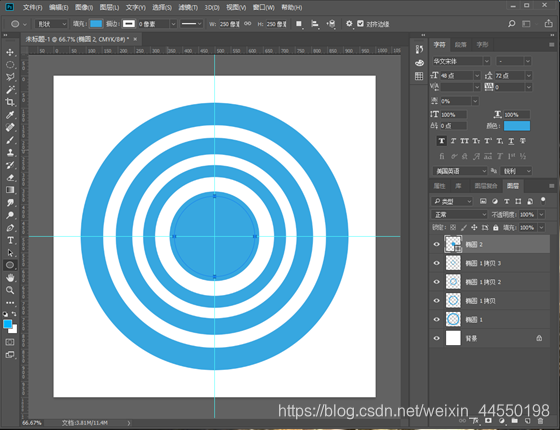Click the shape width W input field
This screenshot has height=430, width=560.
coord(229,24)
